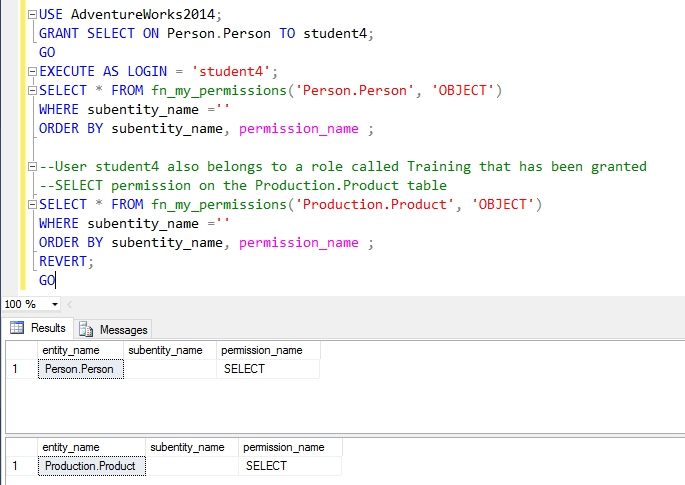Collapse the USE AdventureWorks2014 code block
Image resolution: width=685 pixels, height=485 pixels.
coord(33,15)
